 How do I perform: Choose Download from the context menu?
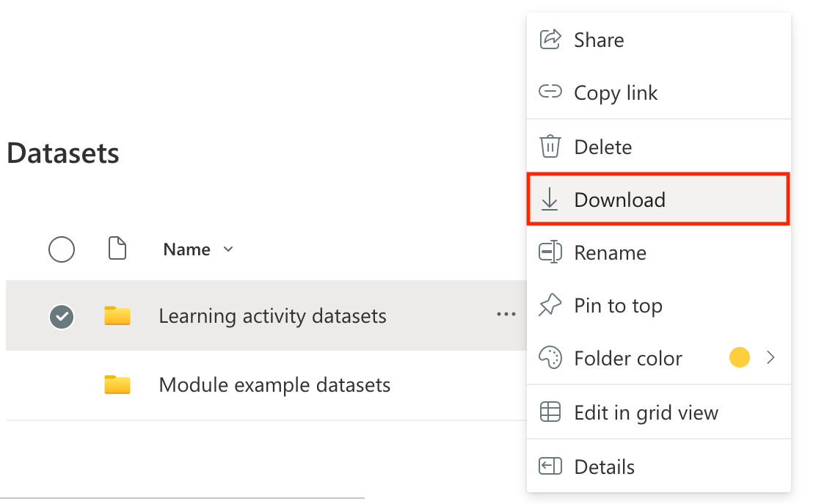click(x=619, y=200)
